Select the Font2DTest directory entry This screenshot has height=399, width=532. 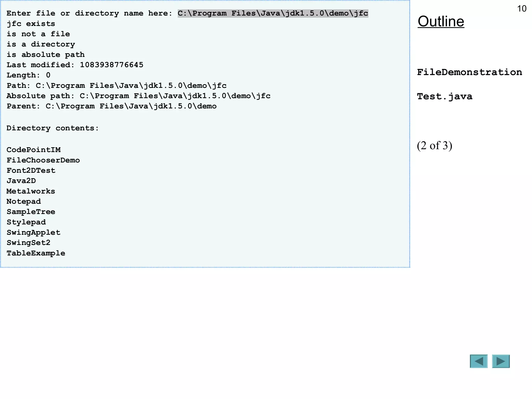(x=31, y=171)
